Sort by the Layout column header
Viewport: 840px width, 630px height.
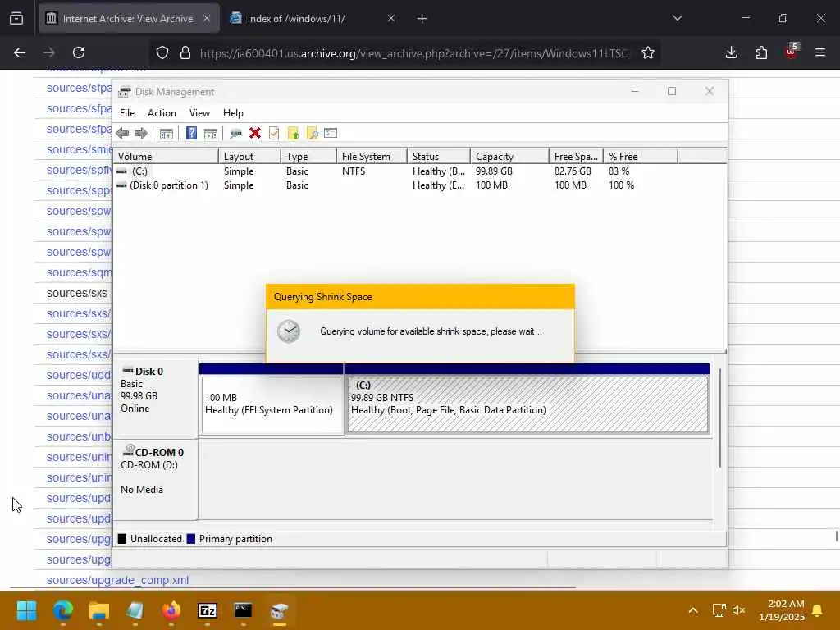pos(249,157)
